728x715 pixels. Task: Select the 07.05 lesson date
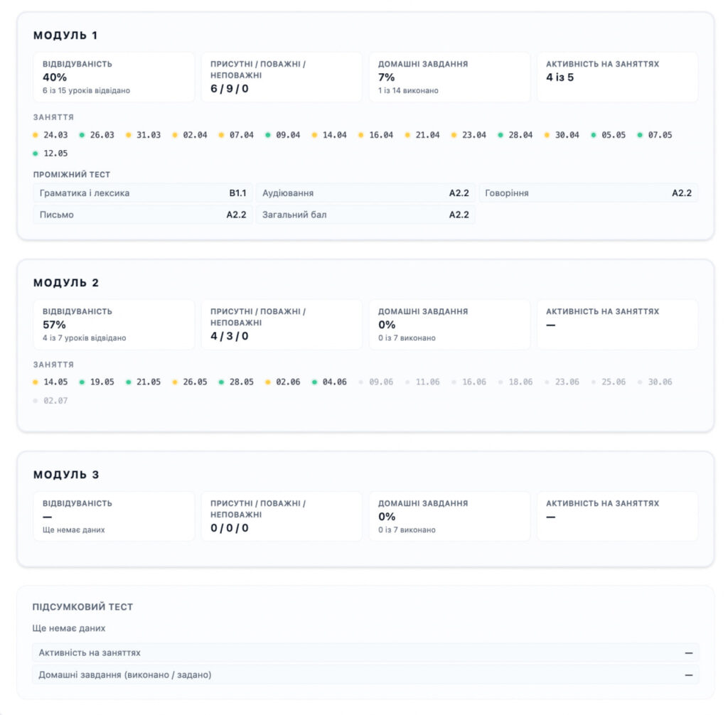point(655,135)
